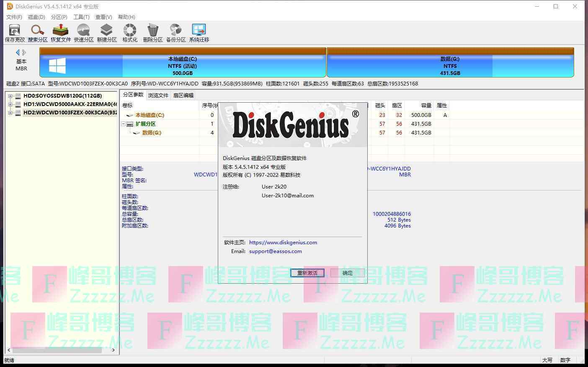The height and width of the screenshot is (367, 588).
Task: Open the 分区(P) menu
Action: point(59,17)
